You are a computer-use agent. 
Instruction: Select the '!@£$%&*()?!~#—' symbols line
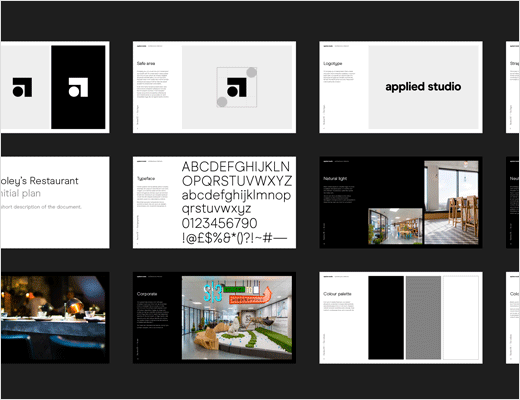point(234,238)
